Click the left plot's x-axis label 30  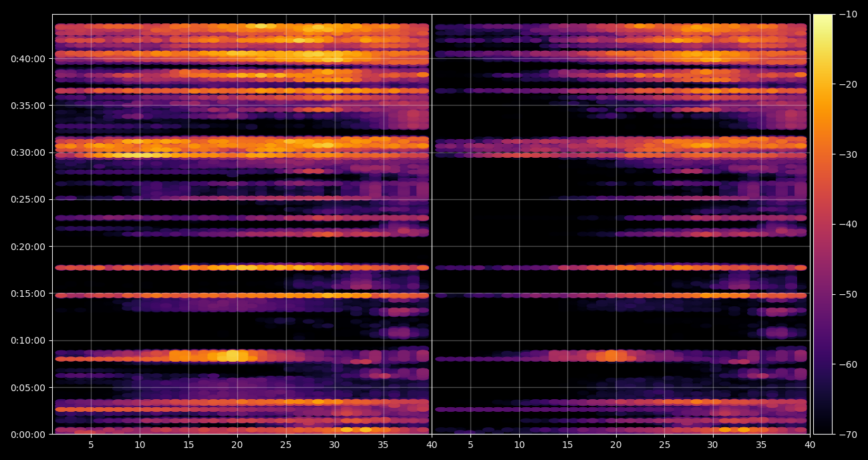point(334,445)
